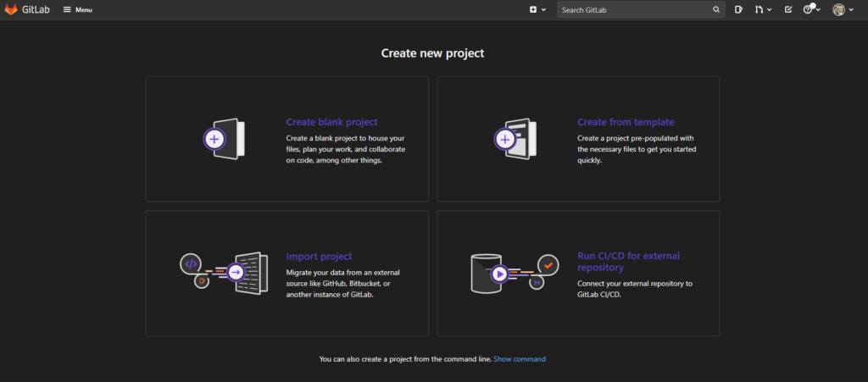Expand the Merge requests dropdown
The image size is (868, 382).
pos(763,10)
